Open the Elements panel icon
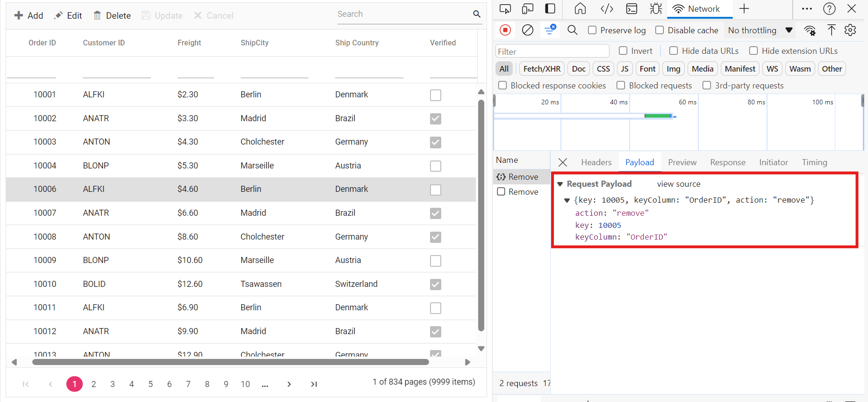The height and width of the screenshot is (402, 868). point(607,9)
